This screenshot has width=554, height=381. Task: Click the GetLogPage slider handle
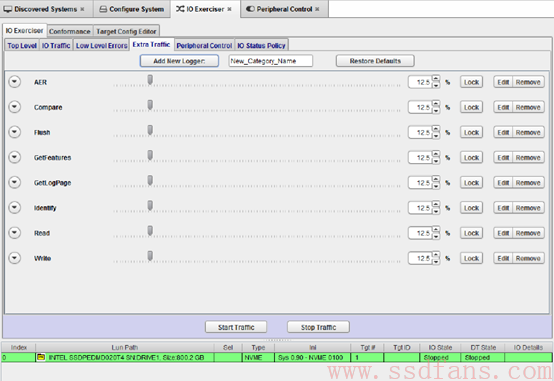[150, 180]
